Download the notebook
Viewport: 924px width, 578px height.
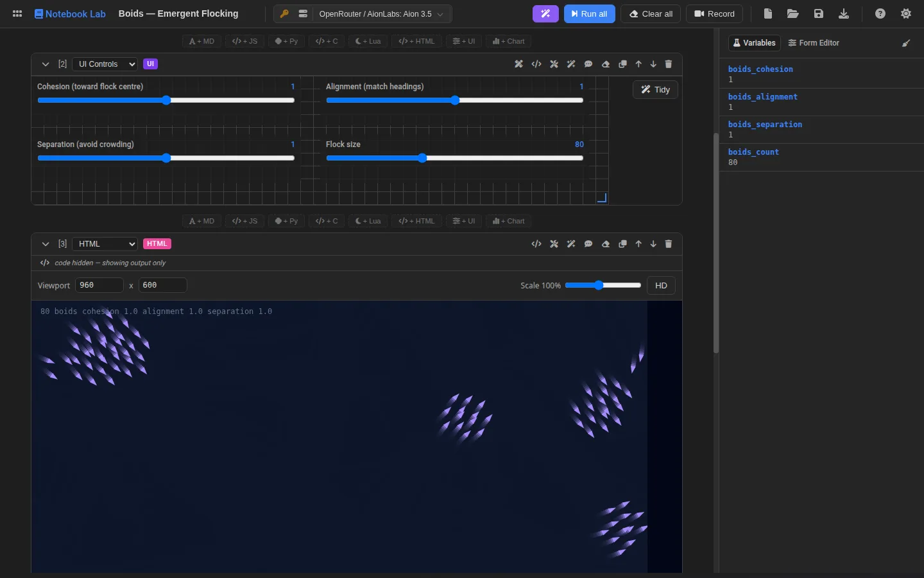click(x=844, y=13)
